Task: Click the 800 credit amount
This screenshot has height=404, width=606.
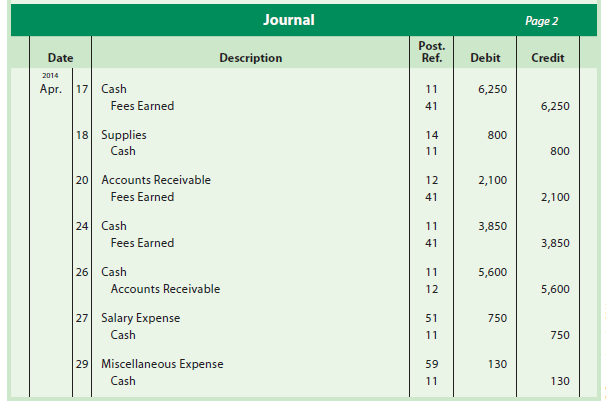Action: (560, 151)
